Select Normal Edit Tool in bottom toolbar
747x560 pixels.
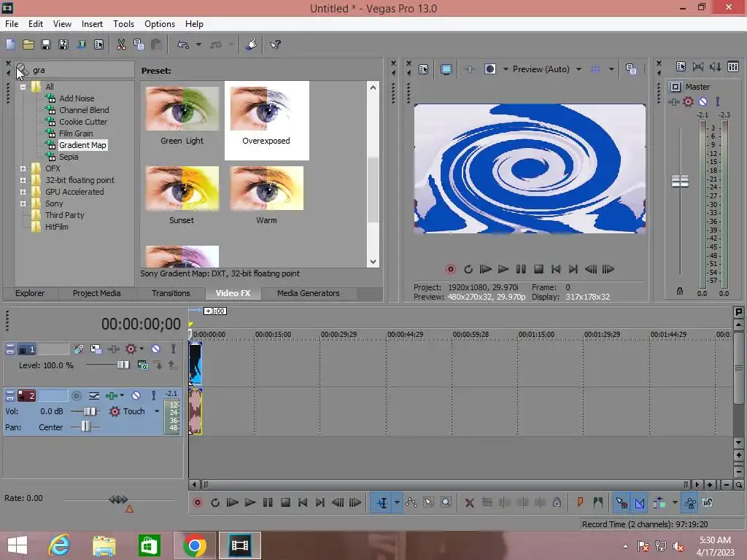[x=382, y=503]
